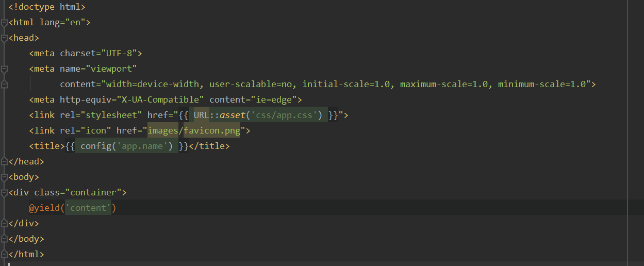Fold the meta name="viewport" tag
This screenshot has width=644, height=266.
click(x=4, y=69)
